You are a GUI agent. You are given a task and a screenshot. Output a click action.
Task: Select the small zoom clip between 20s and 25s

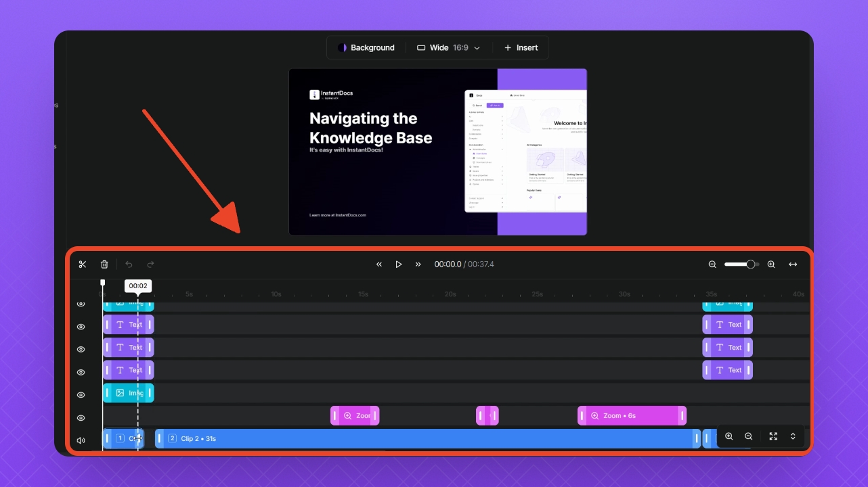point(487,416)
